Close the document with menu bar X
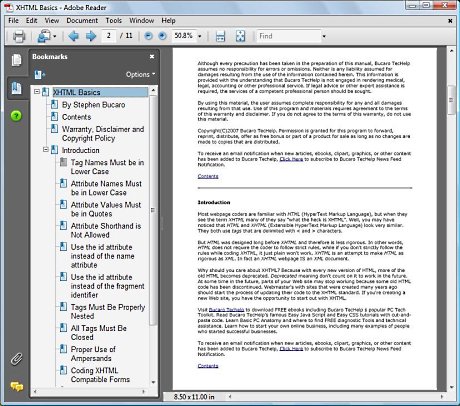The width and height of the screenshot is (460, 406). (x=450, y=21)
